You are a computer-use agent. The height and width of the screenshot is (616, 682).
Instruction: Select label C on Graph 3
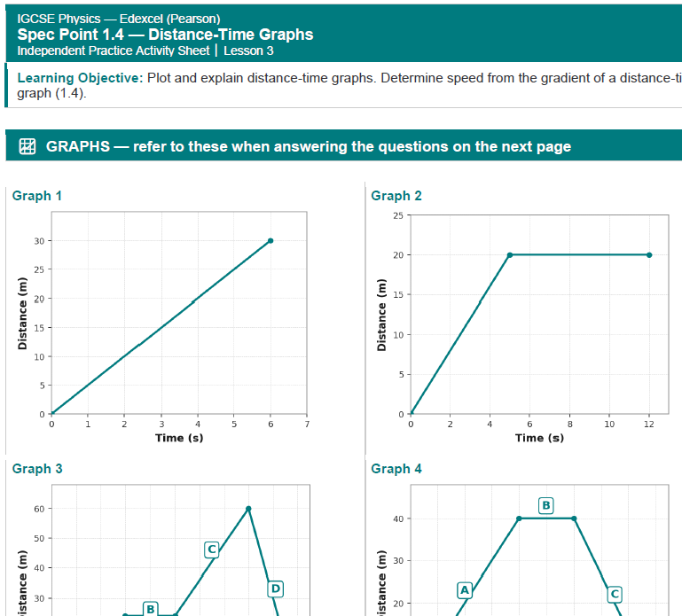[211, 550]
